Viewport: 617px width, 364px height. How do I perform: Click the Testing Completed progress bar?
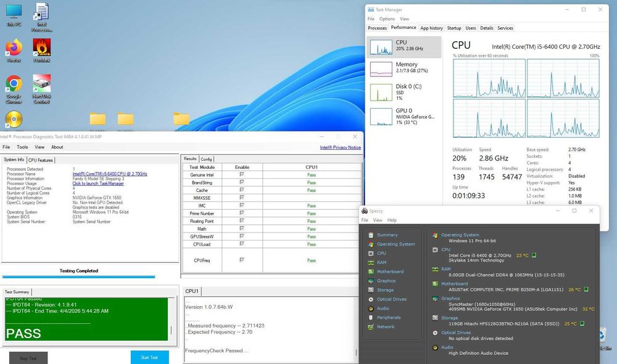click(79, 277)
